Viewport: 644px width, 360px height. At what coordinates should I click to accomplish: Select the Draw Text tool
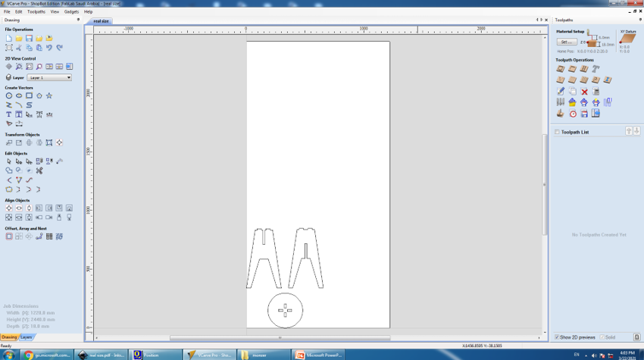[x=8, y=114]
